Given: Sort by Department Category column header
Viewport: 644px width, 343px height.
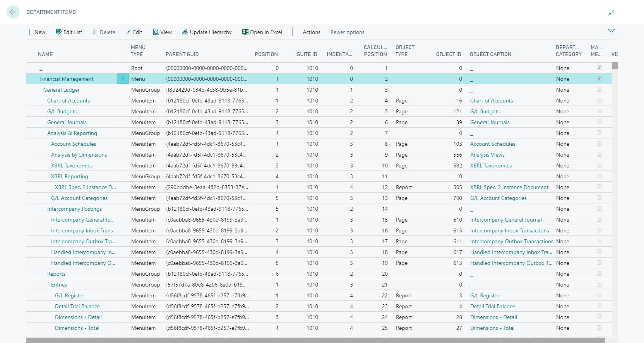Looking at the screenshot, I should tap(569, 51).
